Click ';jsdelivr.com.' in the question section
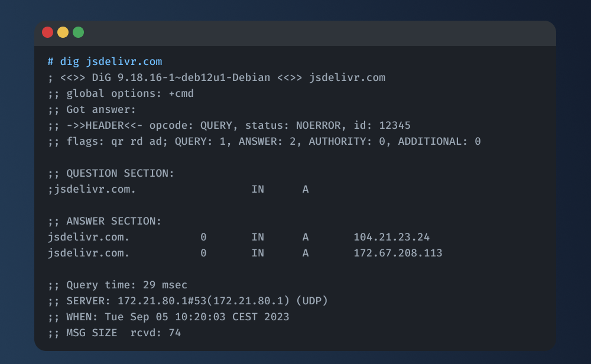591x364 pixels. (92, 189)
